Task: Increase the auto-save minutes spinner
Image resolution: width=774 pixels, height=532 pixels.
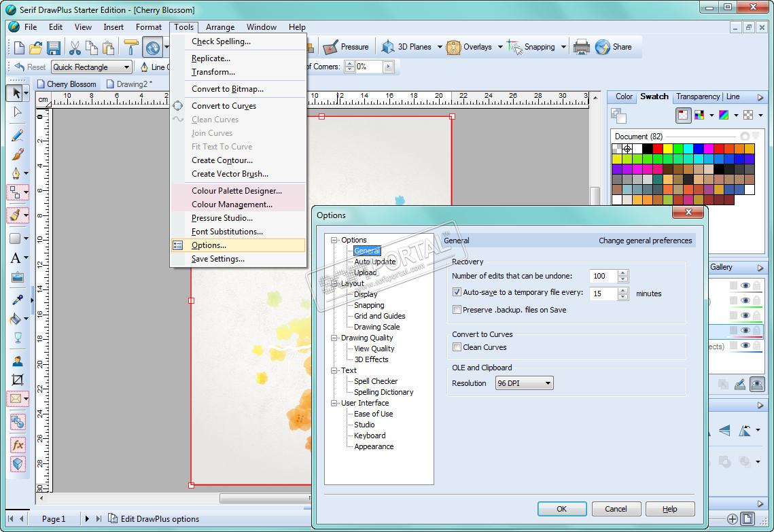Action: [623, 290]
